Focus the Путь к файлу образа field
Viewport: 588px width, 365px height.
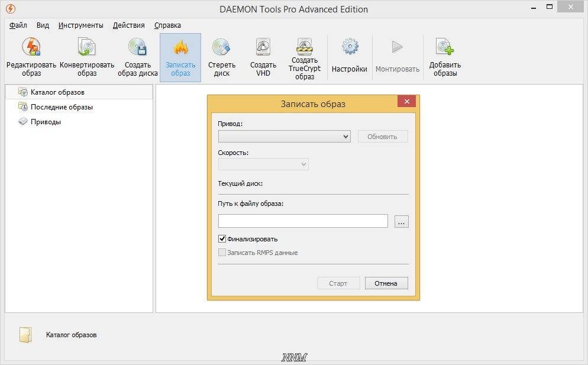303,221
